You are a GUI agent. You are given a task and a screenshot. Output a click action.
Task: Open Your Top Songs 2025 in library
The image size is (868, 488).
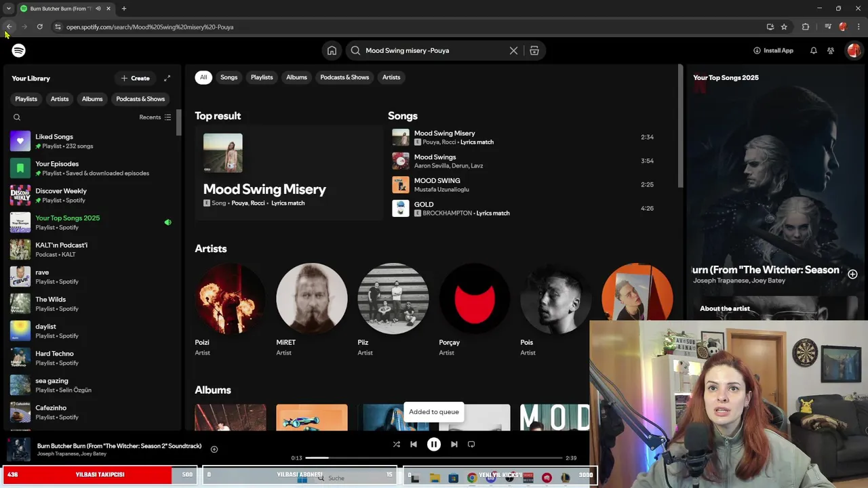(x=91, y=222)
